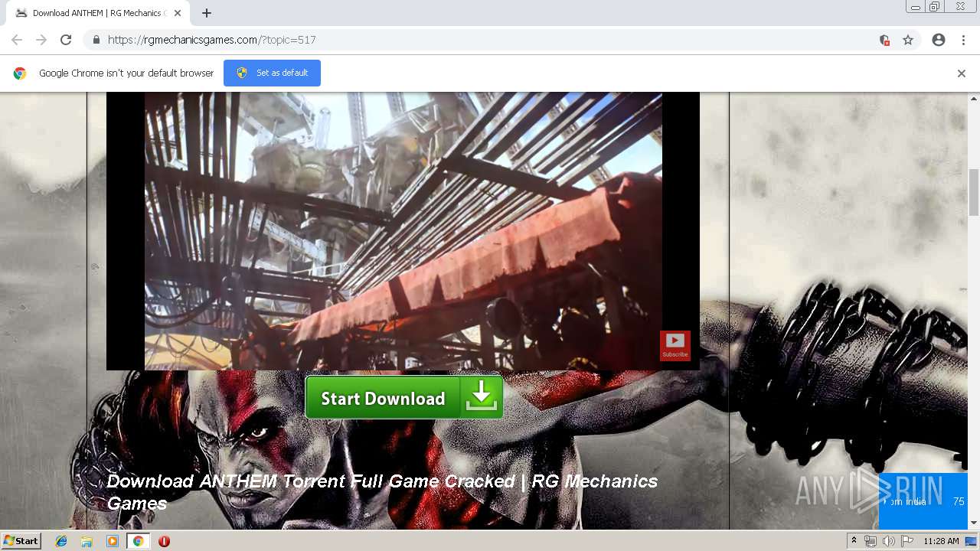
Task: Click the volume speaker tray icon
Action: click(x=889, y=541)
